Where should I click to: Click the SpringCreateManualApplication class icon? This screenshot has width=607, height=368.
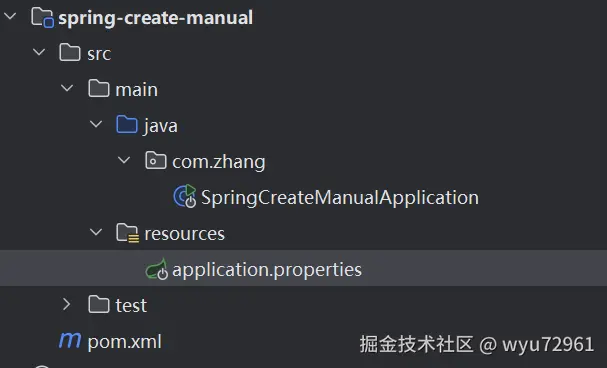coord(185,196)
